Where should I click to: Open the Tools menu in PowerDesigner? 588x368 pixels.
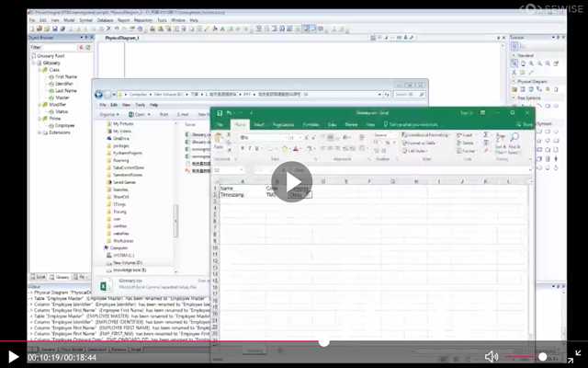tap(162, 20)
